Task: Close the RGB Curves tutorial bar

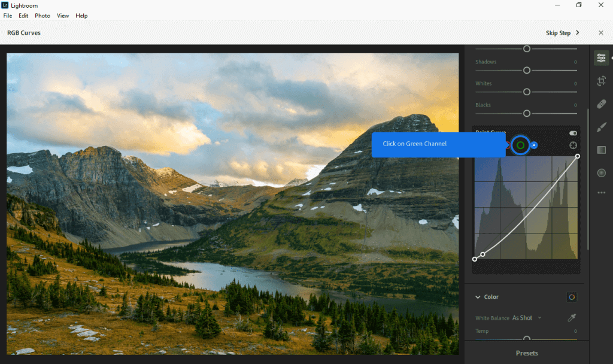Action: (x=601, y=33)
